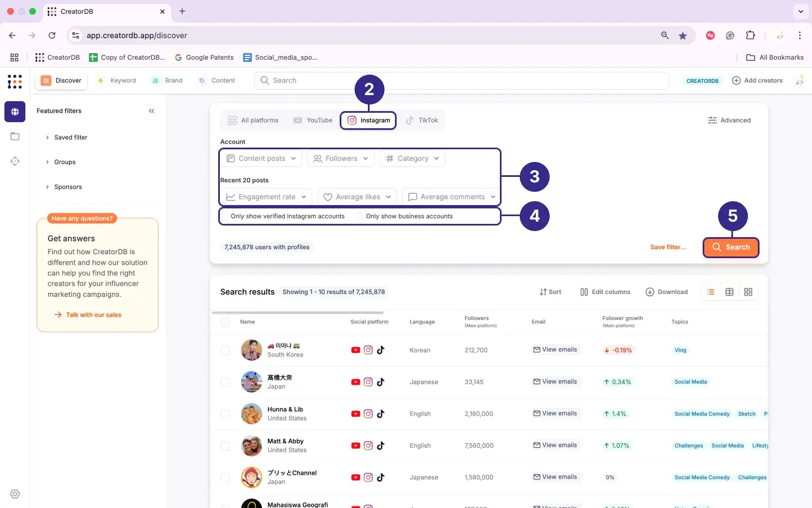Image resolution: width=812 pixels, height=508 pixels.
Task: Open the globe Discover sidebar icon
Action: [x=15, y=112]
